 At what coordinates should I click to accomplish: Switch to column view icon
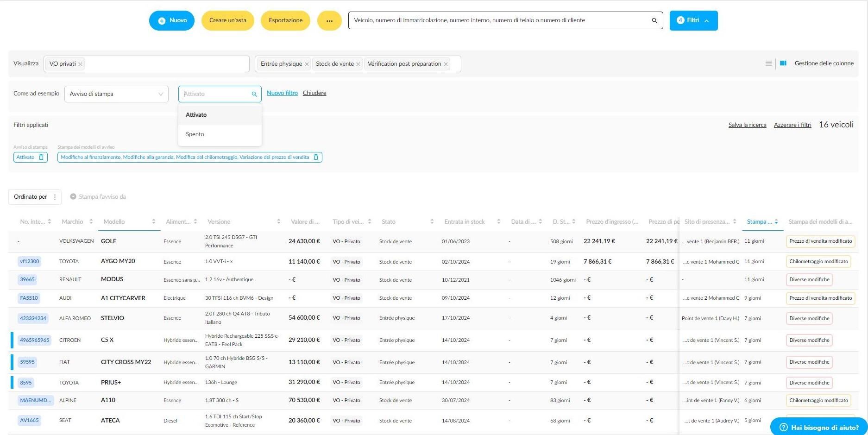[x=783, y=63]
